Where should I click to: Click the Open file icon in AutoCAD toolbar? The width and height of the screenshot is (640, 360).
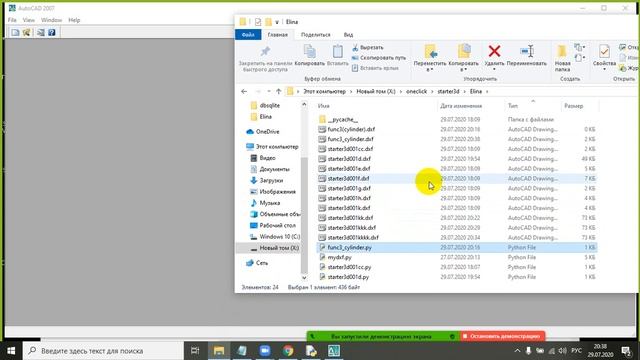(x=27, y=32)
